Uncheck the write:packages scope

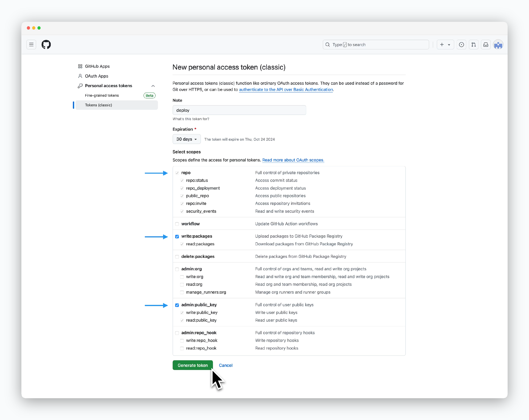coord(177,236)
